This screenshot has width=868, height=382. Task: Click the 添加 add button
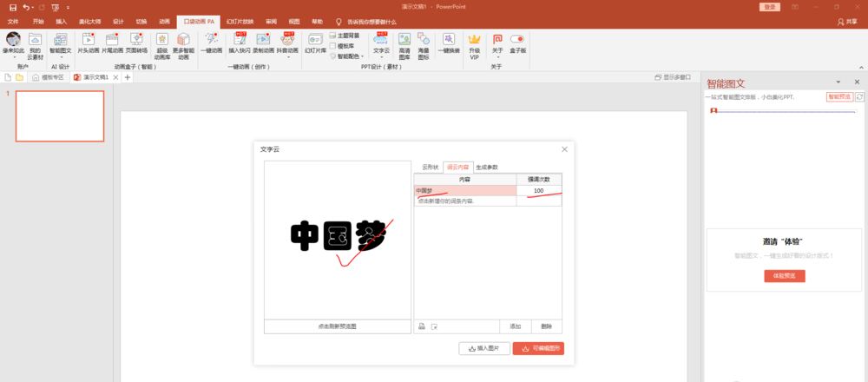click(516, 326)
